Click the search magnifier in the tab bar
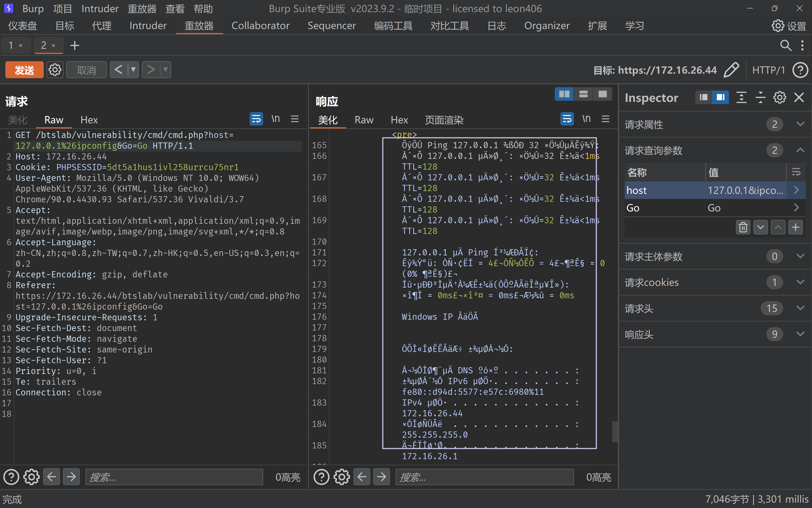This screenshot has height=508, width=812. click(x=785, y=45)
